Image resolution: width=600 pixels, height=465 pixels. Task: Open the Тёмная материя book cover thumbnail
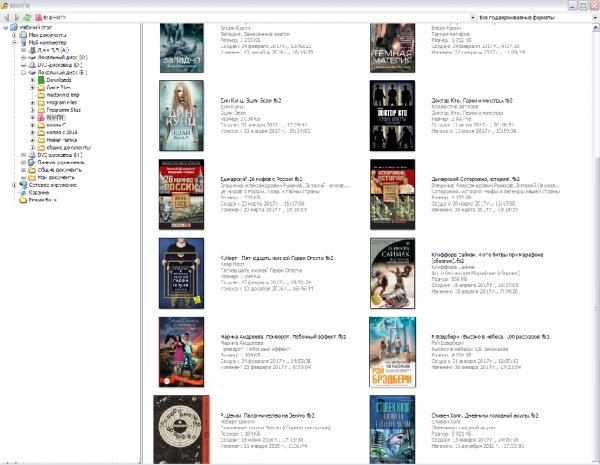click(x=392, y=48)
